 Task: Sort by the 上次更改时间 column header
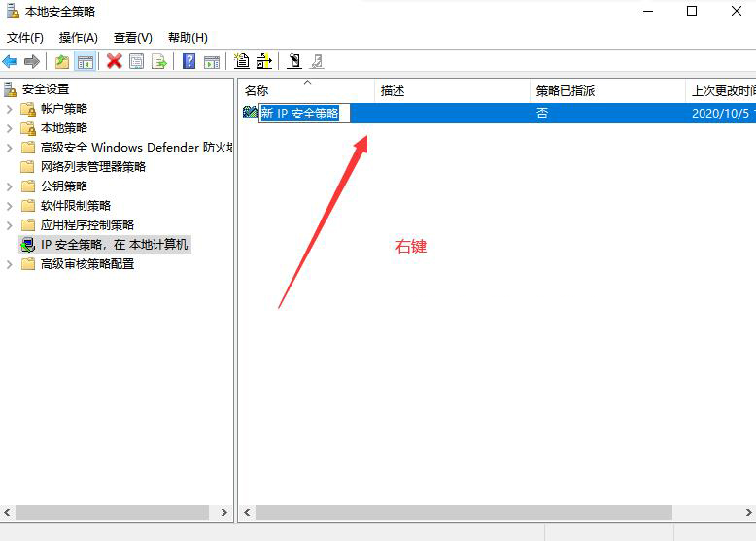[x=721, y=90]
